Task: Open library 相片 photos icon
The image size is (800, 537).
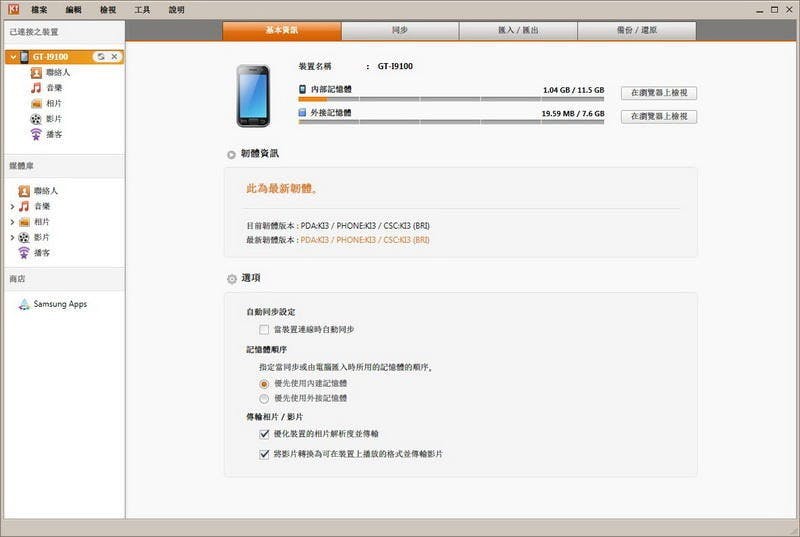Action: point(24,222)
